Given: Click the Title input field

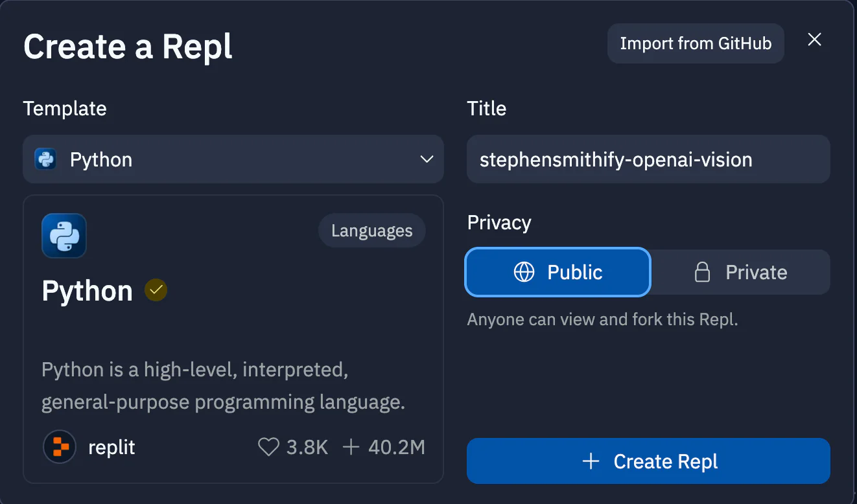Looking at the screenshot, I should [x=648, y=159].
